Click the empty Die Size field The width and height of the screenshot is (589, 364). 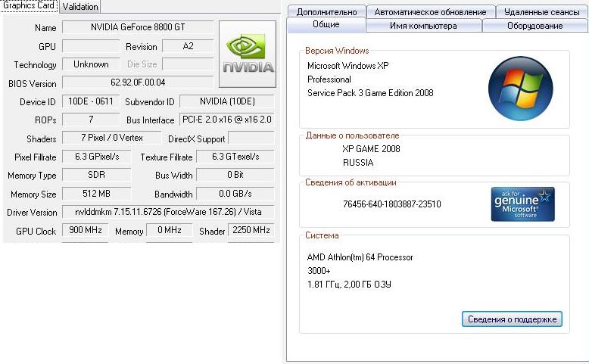(188, 64)
